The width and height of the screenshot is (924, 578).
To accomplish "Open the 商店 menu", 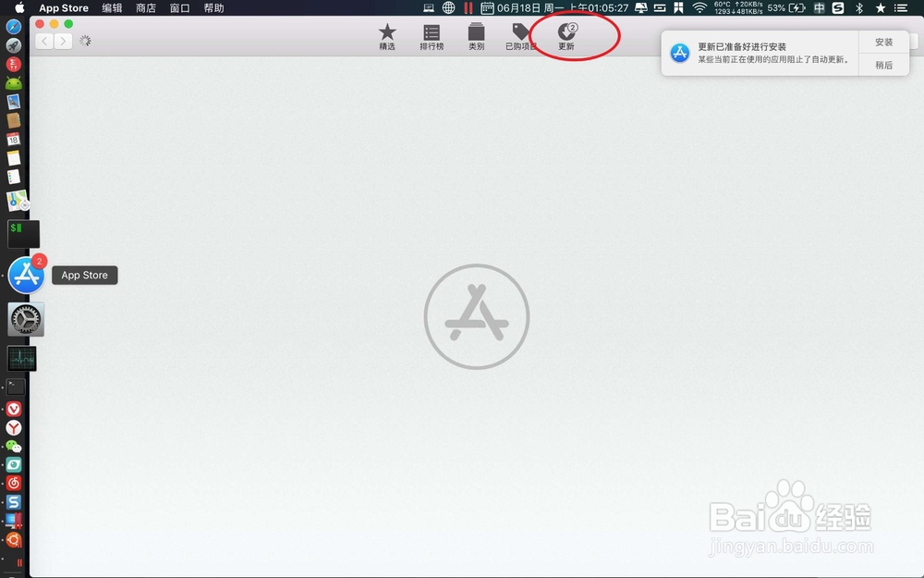I will tap(146, 7).
